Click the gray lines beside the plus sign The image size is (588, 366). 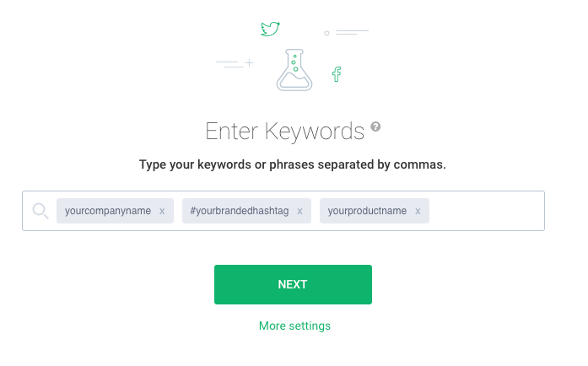[x=229, y=63]
